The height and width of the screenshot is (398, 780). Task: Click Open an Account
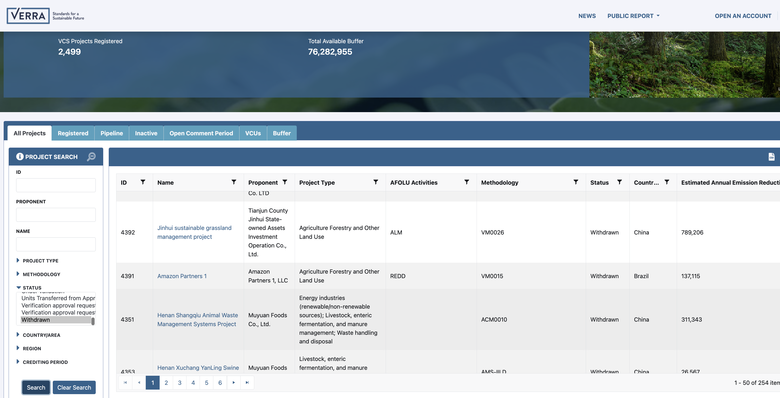click(x=743, y=16)
